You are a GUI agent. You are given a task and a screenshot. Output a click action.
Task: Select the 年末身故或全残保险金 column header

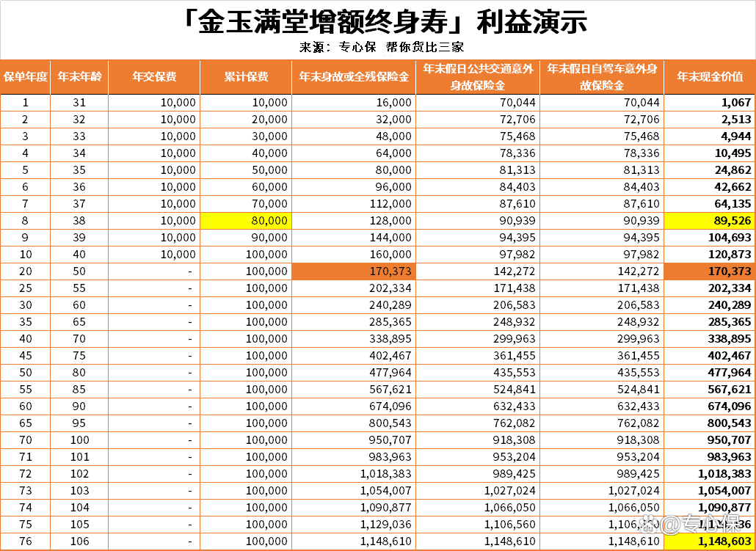point(354,76)
